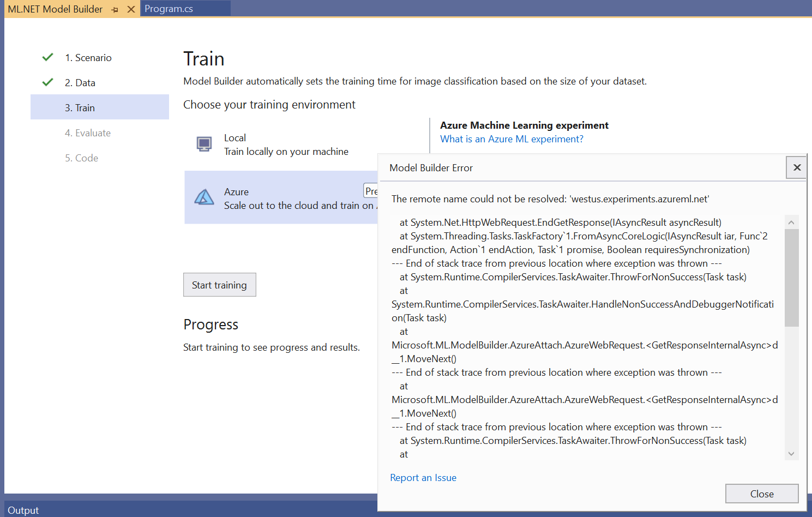Image resolution: width=812 pixels, height=517 pixels.
Task: Dismiss the Model Builder Error via X icon
Action: point(797,167)
